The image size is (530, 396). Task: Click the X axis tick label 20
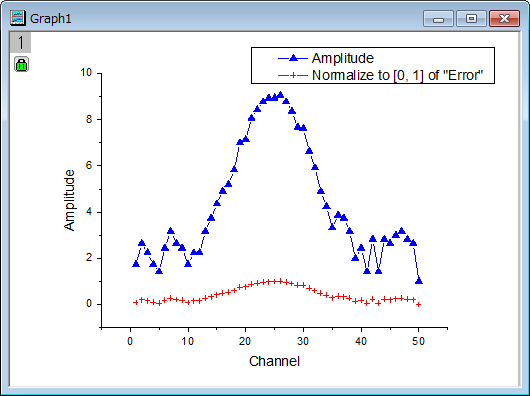[x=246, y=341]
